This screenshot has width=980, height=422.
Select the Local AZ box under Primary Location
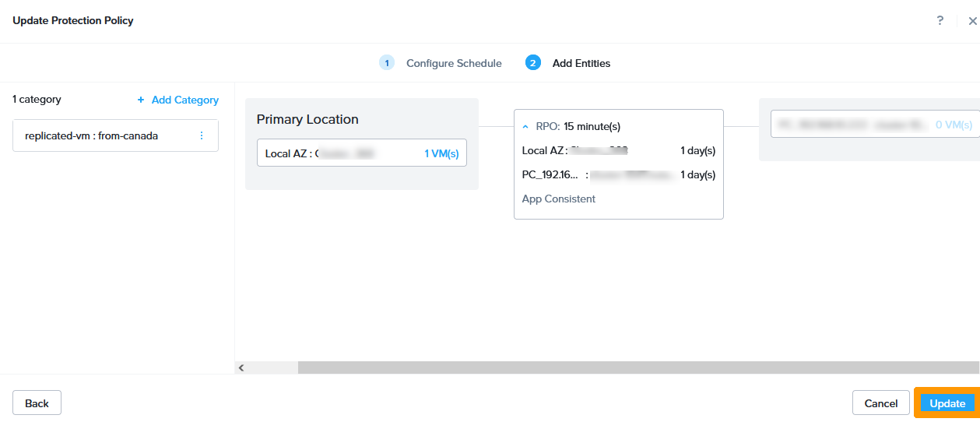tap(335, 153)
